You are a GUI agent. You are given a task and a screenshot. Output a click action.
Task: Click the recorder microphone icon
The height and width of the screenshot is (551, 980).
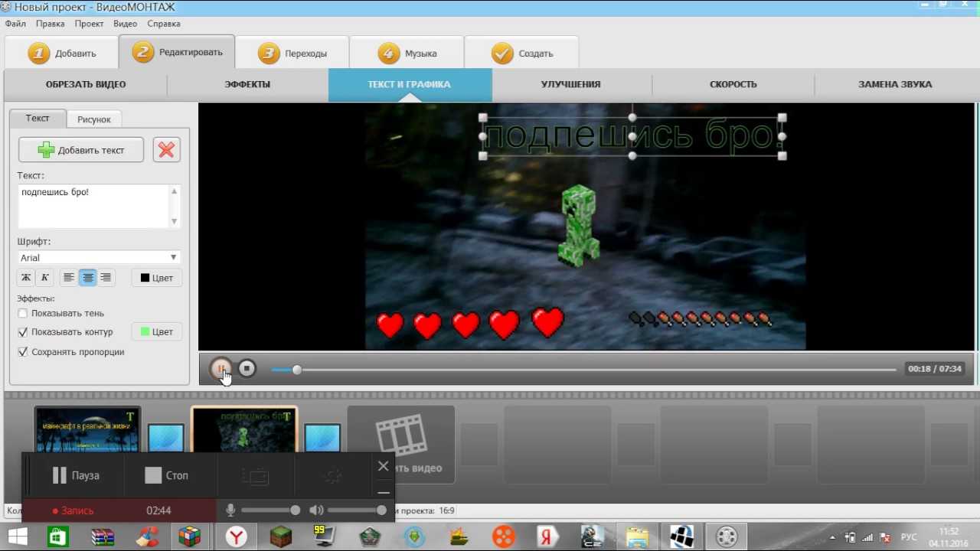[x=230, y=510]
